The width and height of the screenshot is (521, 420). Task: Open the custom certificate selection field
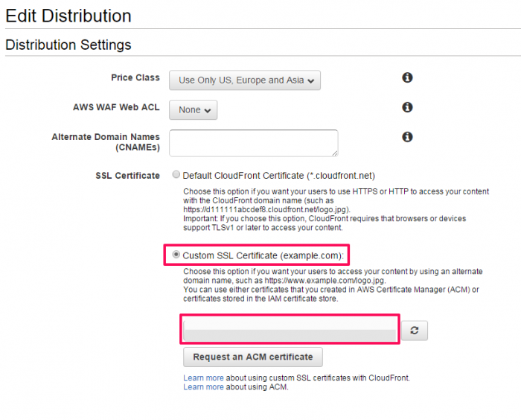click(x=290, y=329)
